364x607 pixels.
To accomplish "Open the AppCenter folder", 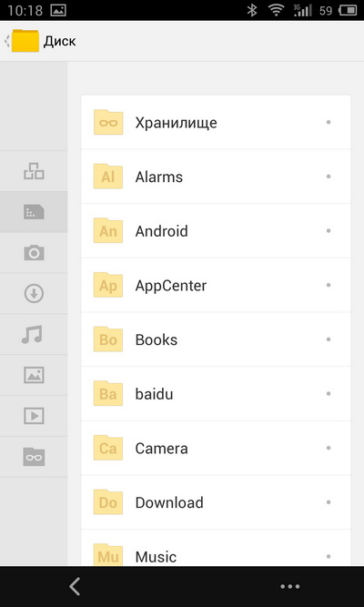I will click(216, 286).
